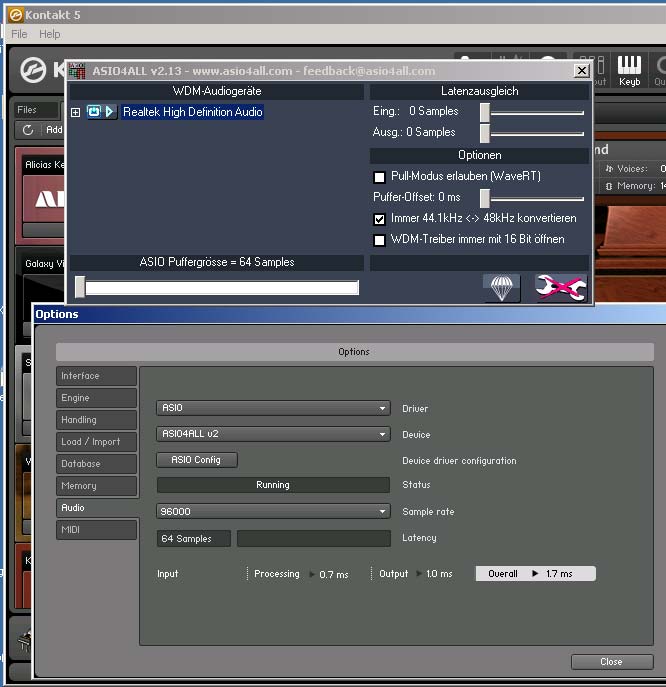
Task: Expand the Realtek High Definition Audio tree node
Action: pyautogui.click(x=75, y=113)
